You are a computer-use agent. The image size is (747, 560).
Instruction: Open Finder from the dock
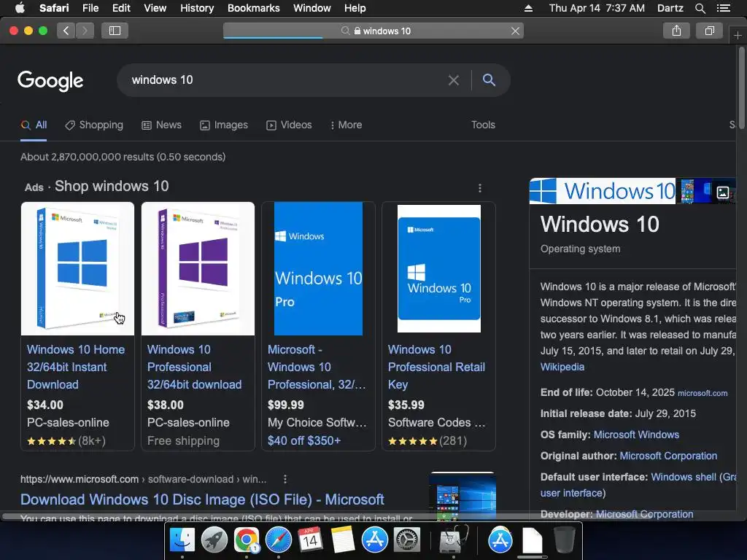[182, 540]
